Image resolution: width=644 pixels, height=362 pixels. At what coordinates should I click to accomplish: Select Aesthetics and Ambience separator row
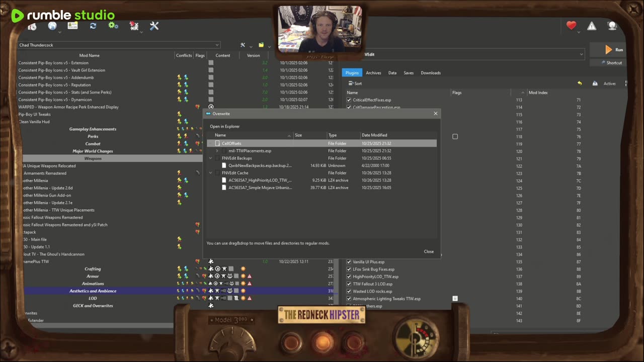coord(93,291)
